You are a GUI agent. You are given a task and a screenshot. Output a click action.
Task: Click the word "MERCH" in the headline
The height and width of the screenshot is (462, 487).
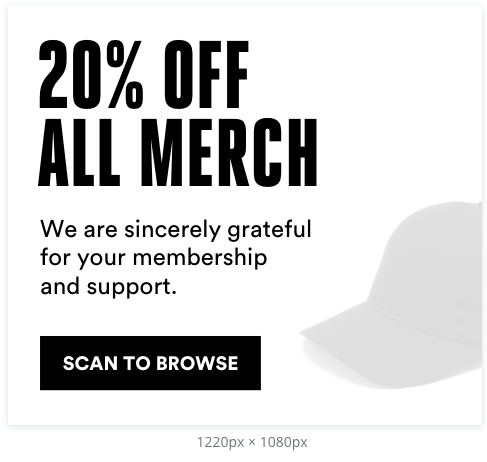click(x=229, y=152)
